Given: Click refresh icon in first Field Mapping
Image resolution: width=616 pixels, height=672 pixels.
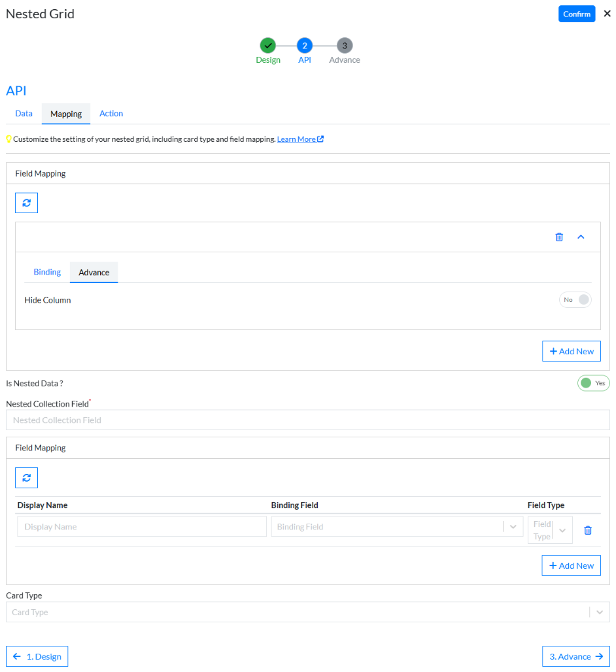Looking at the screenshot, I should [26, 203].
